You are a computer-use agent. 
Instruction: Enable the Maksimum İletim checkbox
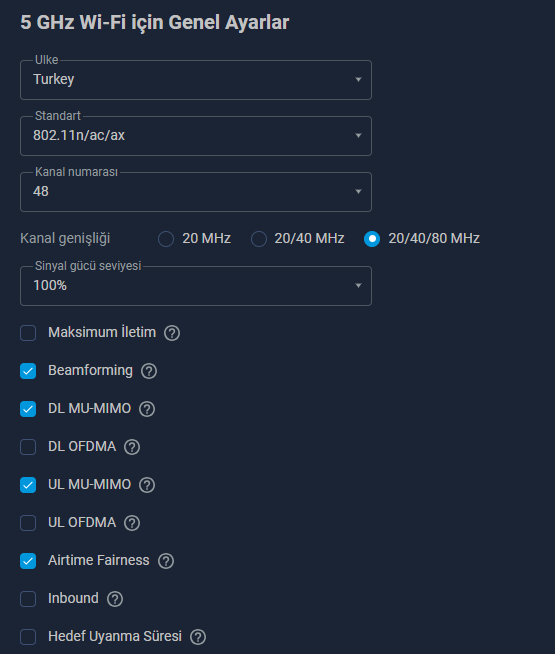[28, 333]
